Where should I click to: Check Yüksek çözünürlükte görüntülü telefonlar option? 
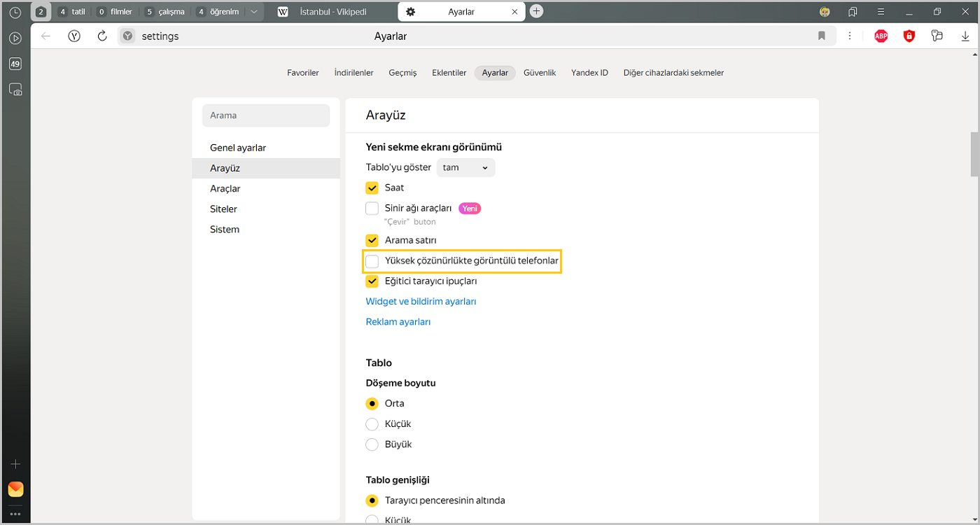[372, 261]
